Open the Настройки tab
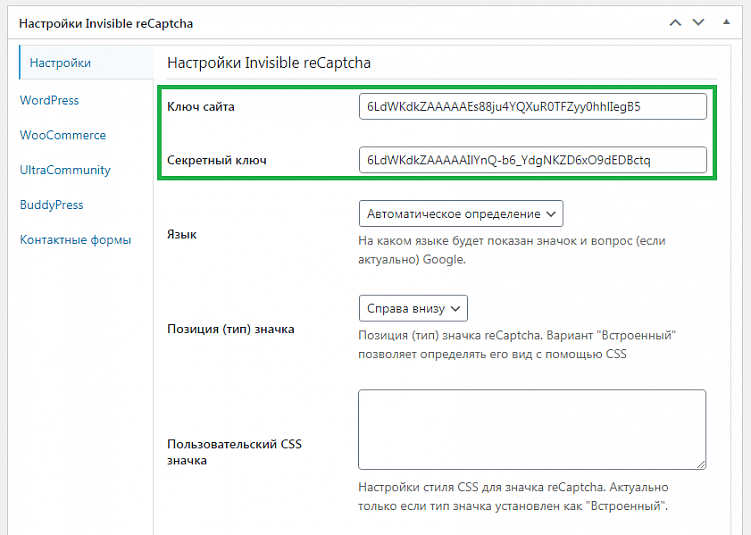 point(60,63)
